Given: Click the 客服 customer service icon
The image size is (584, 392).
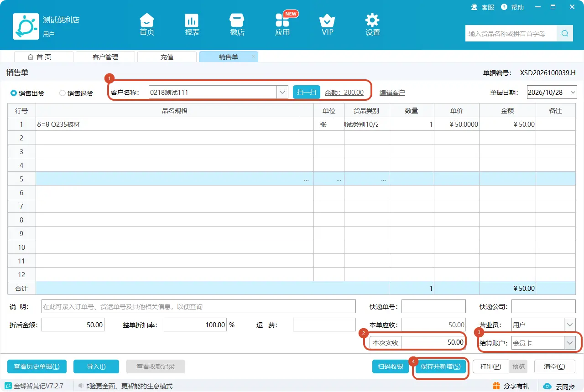Looking at the screenshot, I should (x=474, y=7).
